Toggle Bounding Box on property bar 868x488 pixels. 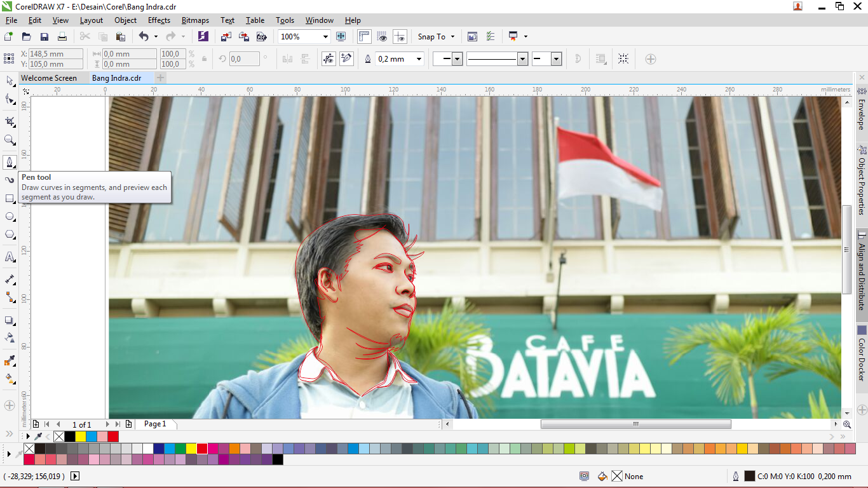623,59
